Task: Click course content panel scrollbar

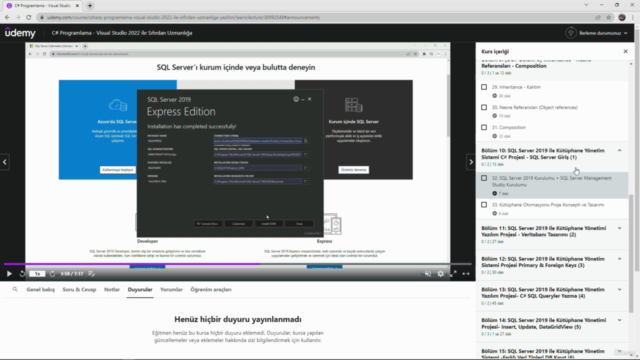Action: click(631, 253)
